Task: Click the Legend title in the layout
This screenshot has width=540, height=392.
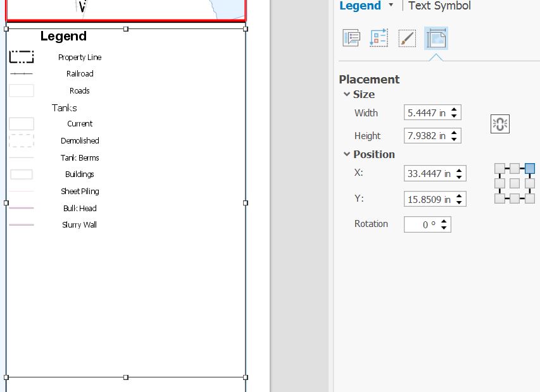Action: 63,36
